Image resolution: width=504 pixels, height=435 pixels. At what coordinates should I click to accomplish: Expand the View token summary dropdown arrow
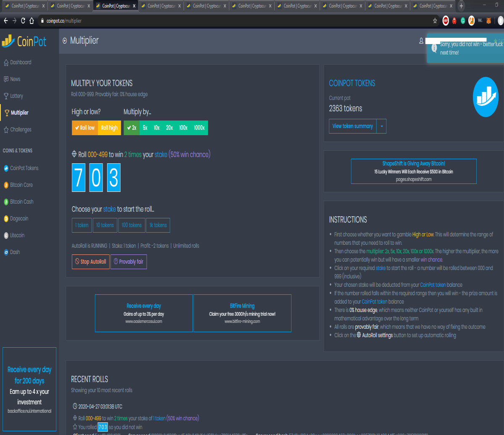(381, 126)
